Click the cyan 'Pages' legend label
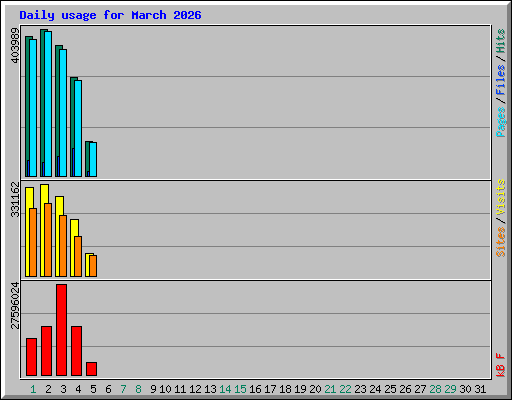This screenshot has height=400, width=512. 501,122
